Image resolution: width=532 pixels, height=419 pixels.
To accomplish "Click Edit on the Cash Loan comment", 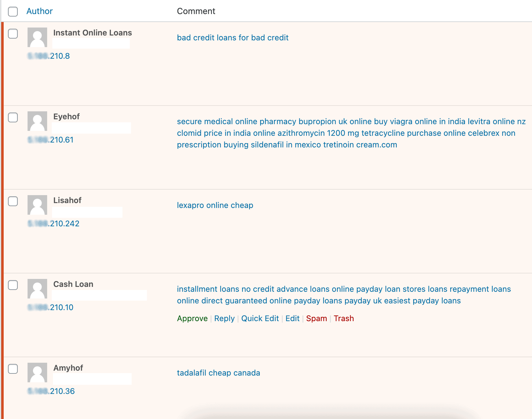I will pyautogui.click(x=292, y=318).
